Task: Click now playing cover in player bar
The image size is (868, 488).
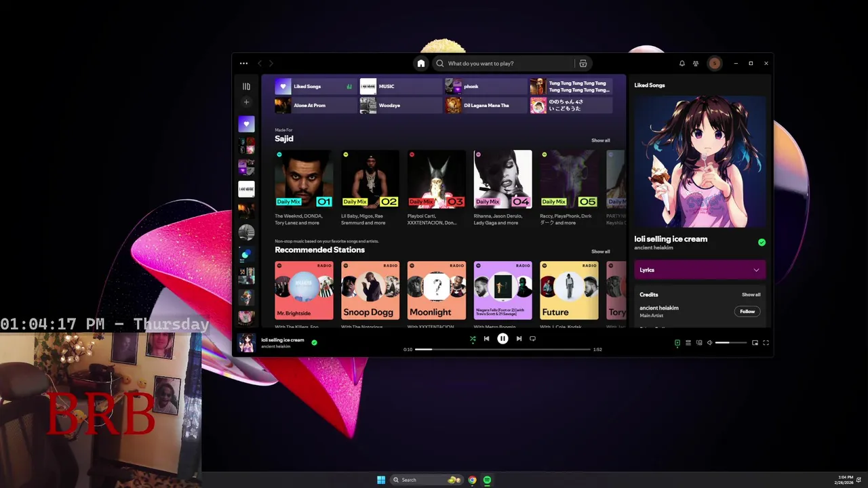Action: (246, 343)
